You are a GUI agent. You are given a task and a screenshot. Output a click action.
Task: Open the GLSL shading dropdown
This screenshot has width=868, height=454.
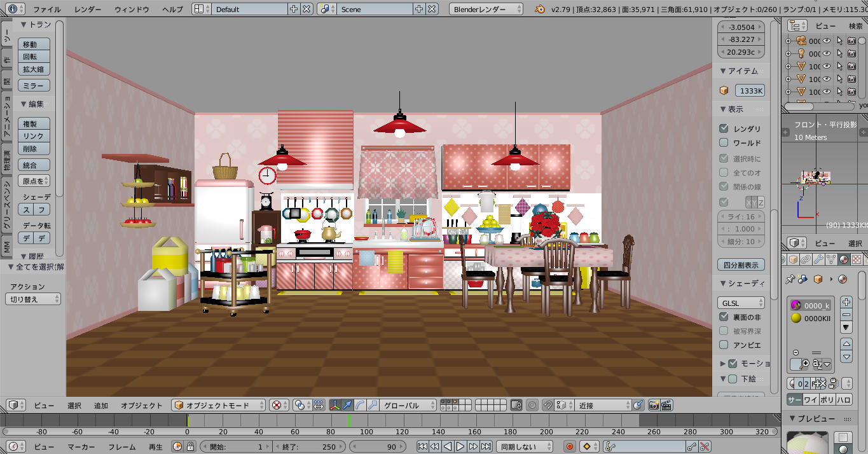(x=741, y=303)
